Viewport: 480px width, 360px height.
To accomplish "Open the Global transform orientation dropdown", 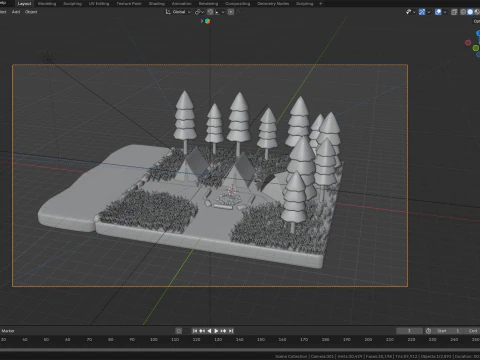I will [178, 12].
